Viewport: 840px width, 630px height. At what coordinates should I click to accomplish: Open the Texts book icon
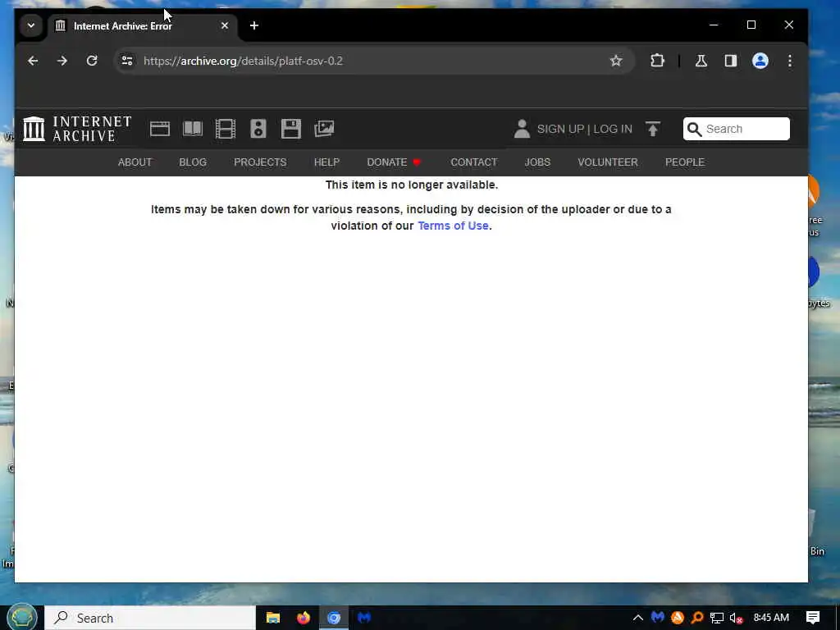[193, 129]
